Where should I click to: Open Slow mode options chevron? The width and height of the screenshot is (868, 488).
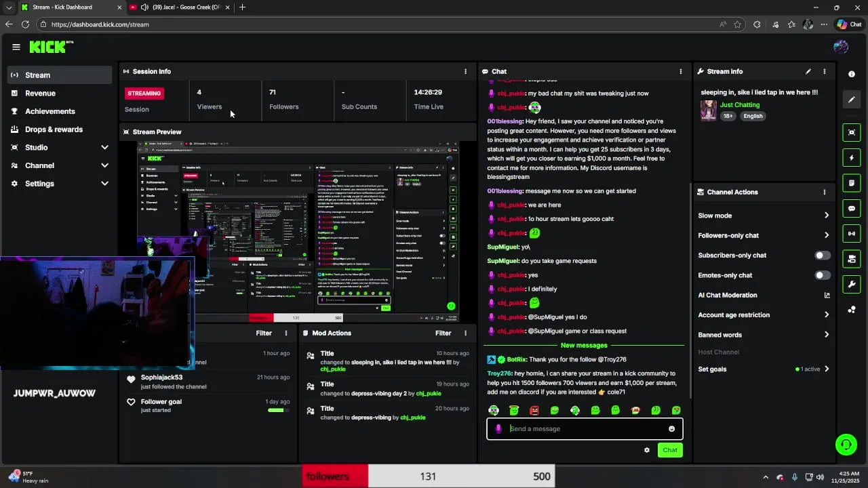[827, 216]
